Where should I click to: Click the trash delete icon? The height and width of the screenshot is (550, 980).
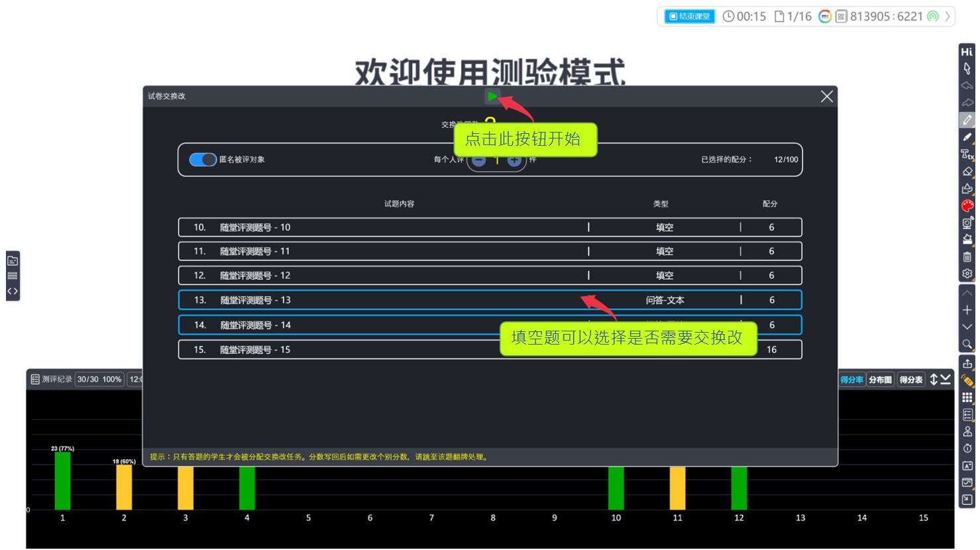(967, 257)
